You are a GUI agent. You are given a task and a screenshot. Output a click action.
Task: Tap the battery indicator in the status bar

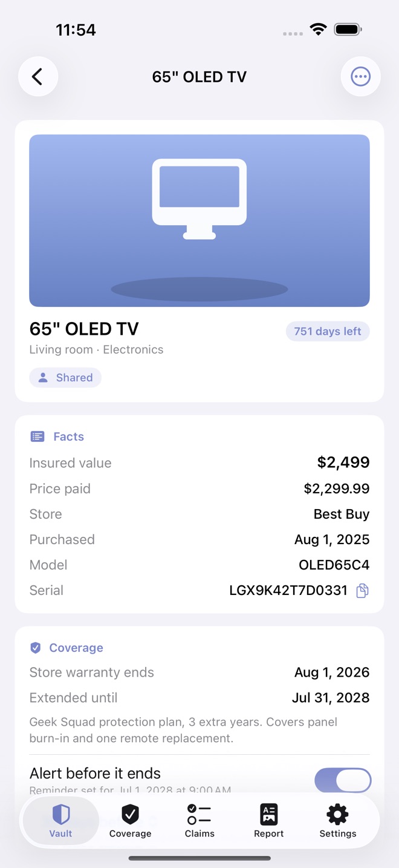click(348, 29)
